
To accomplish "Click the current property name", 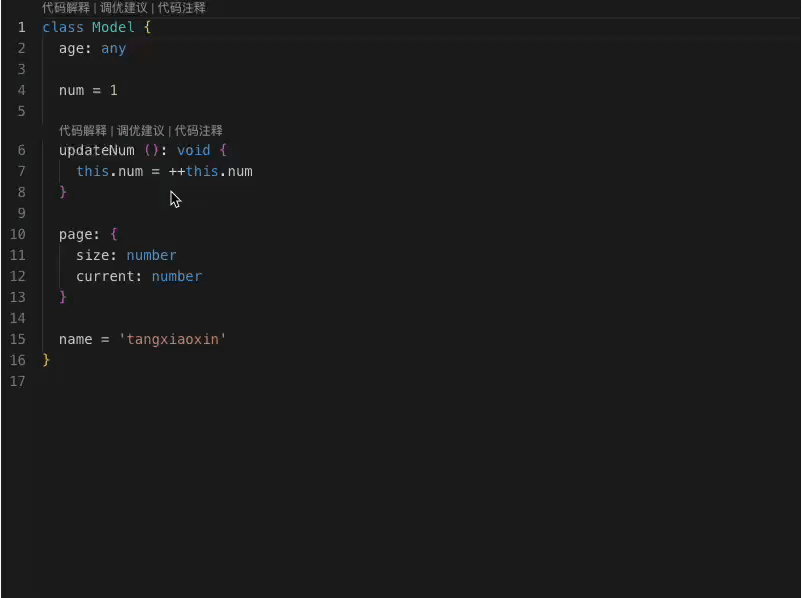I will click(105, 276).
